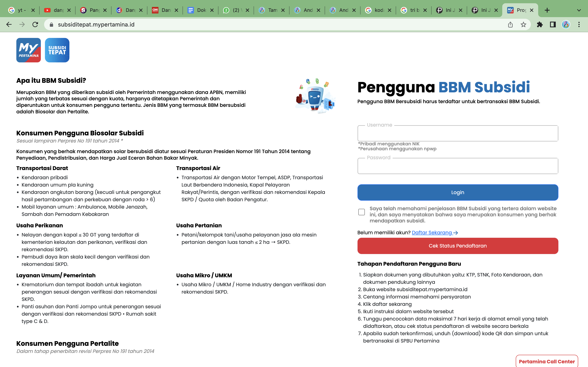Click the Login button
Image resolution: width=588 pixels, height=367 pixels.
point(458,192)
